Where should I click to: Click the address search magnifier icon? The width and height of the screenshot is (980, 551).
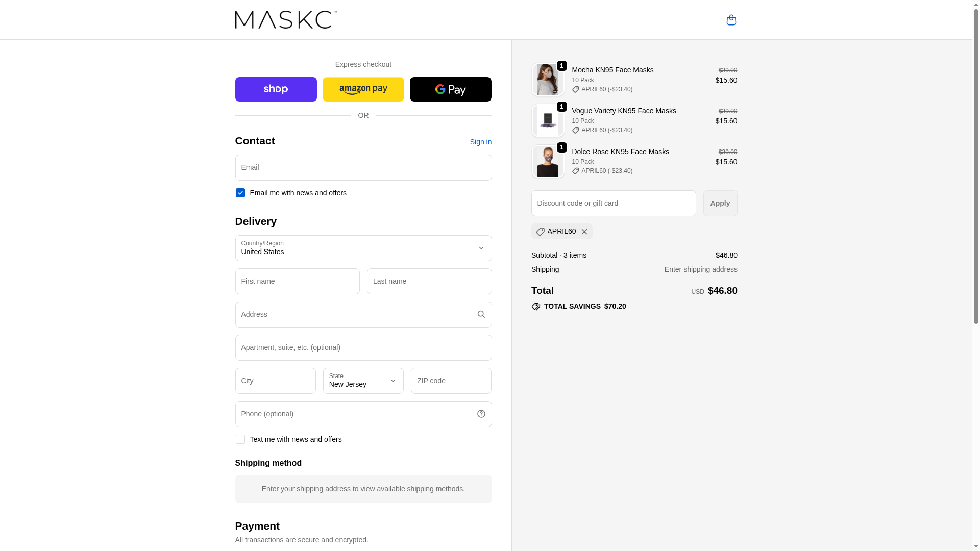pyautogui.click(x=481, y=314)
